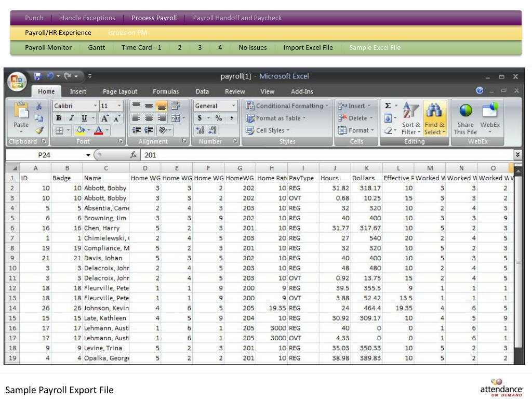
Task: Open the font size dropdown
Action: 119,106
